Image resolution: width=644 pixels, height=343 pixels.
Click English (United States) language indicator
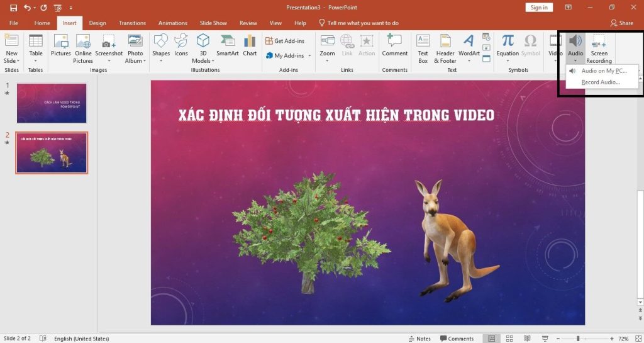tap(82, 339)
